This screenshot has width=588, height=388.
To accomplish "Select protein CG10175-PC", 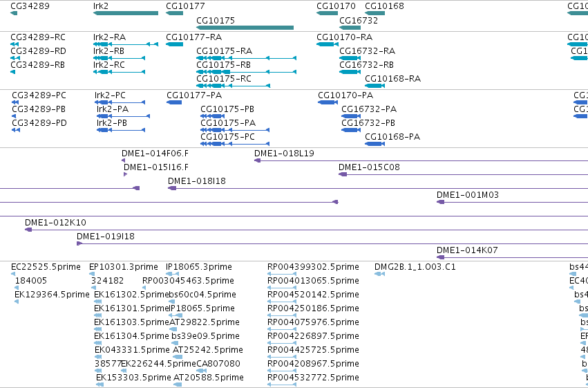I will tap(235, 144).
